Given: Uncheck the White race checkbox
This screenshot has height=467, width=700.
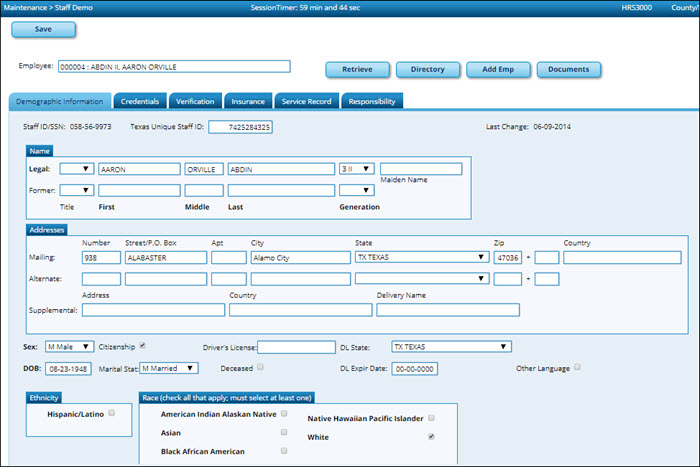Looking at the screenshot, I should 431,437.
